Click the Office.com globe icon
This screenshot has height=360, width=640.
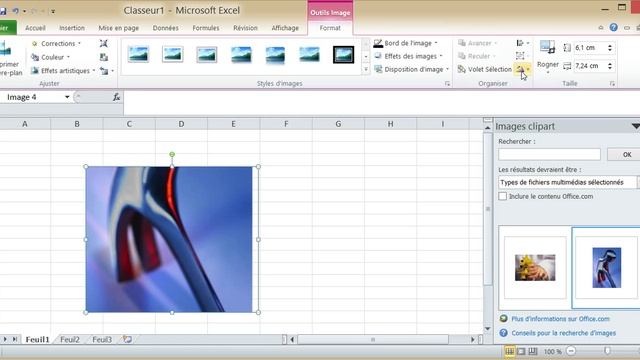(x=504, y=319)
